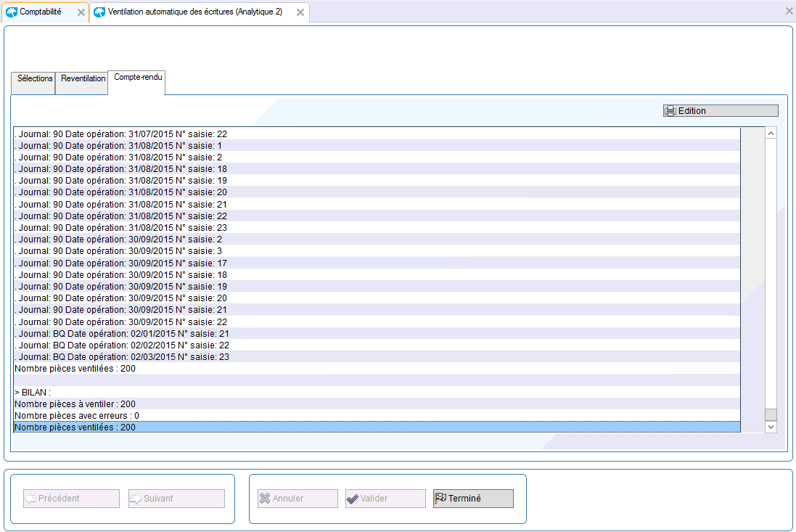Close the Comptabilité tab with its X

click(81, 12)
